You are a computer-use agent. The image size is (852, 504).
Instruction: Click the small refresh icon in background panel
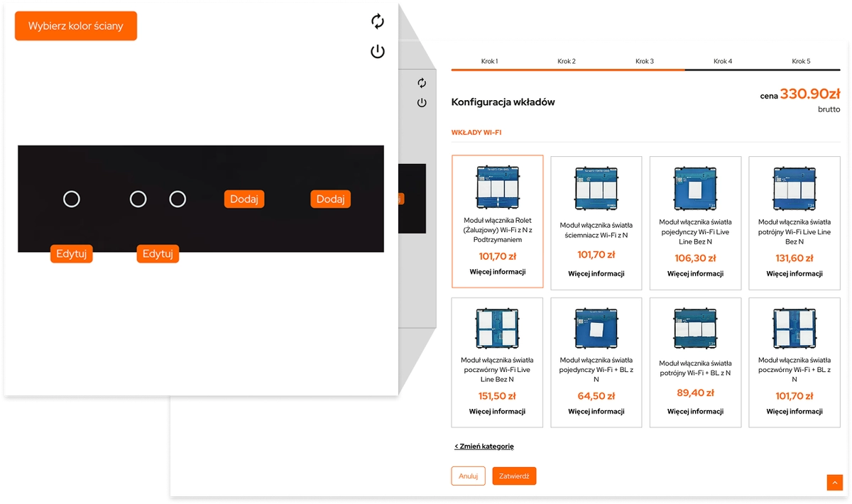pyautogui.click(x=422, y=83)
